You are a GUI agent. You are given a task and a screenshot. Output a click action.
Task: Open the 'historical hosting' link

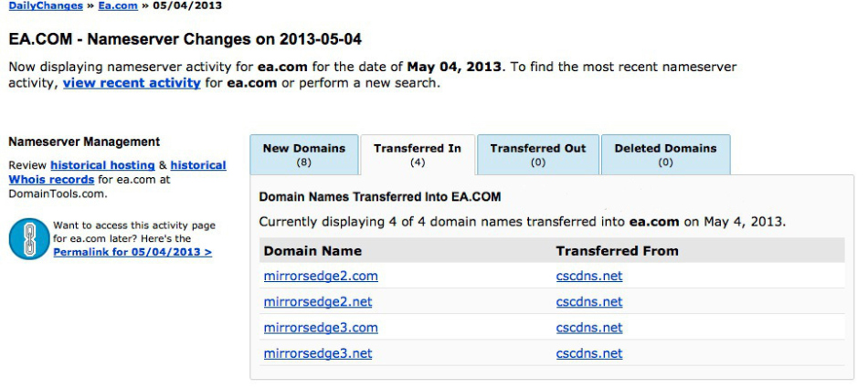(102, 165)
